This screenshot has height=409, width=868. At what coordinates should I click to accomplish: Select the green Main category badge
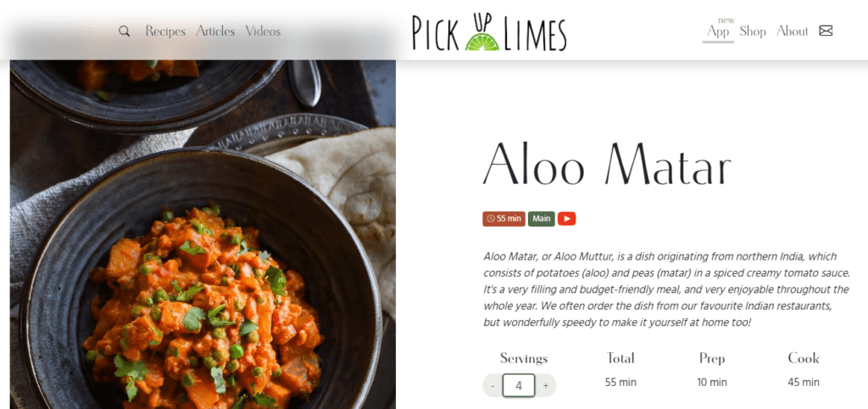[x=541, y=219]
